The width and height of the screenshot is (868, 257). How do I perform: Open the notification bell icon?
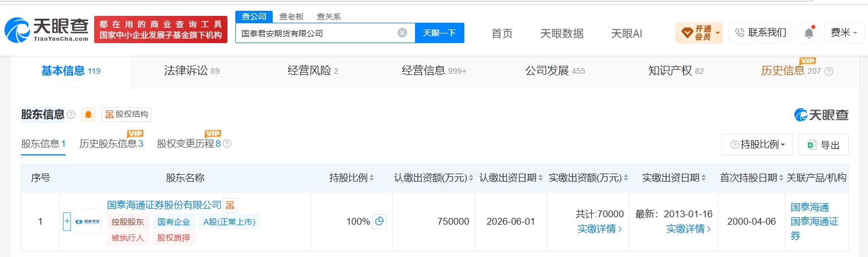808,33
